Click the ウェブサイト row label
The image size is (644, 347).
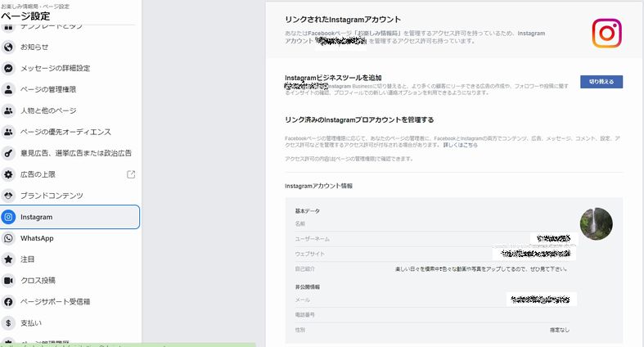309,254
